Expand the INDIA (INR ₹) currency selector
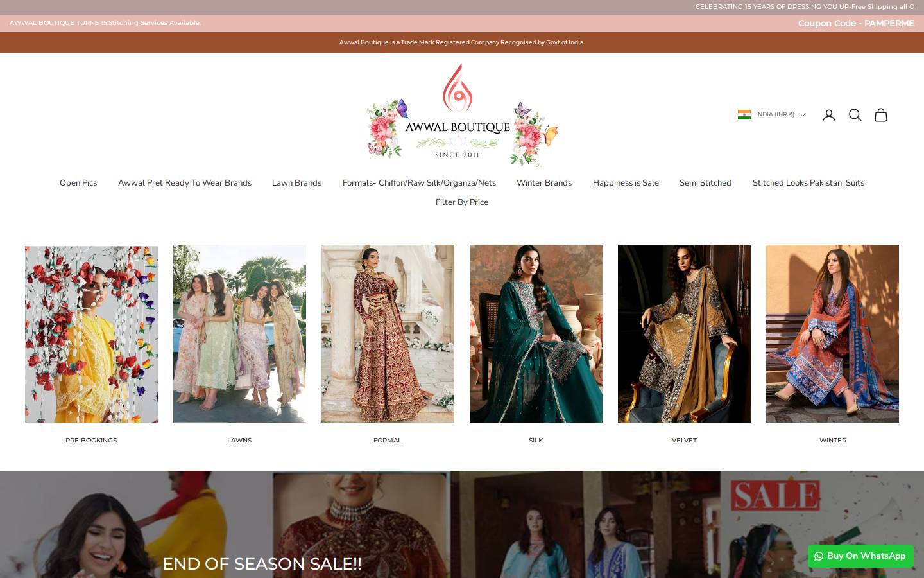 [772, 114]
